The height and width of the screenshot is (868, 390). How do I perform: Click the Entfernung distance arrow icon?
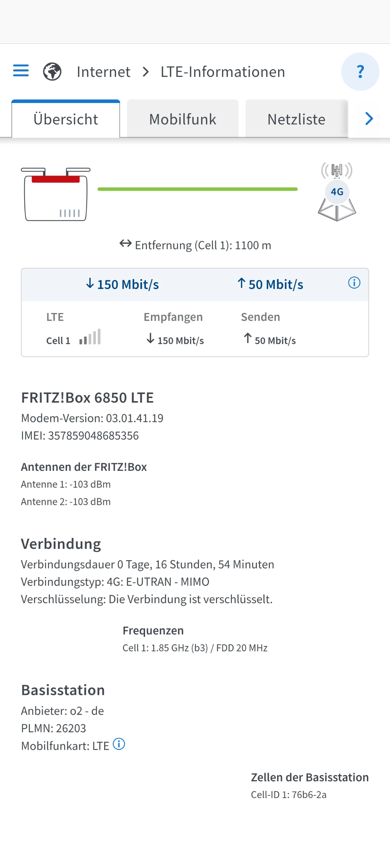(126, 243)
